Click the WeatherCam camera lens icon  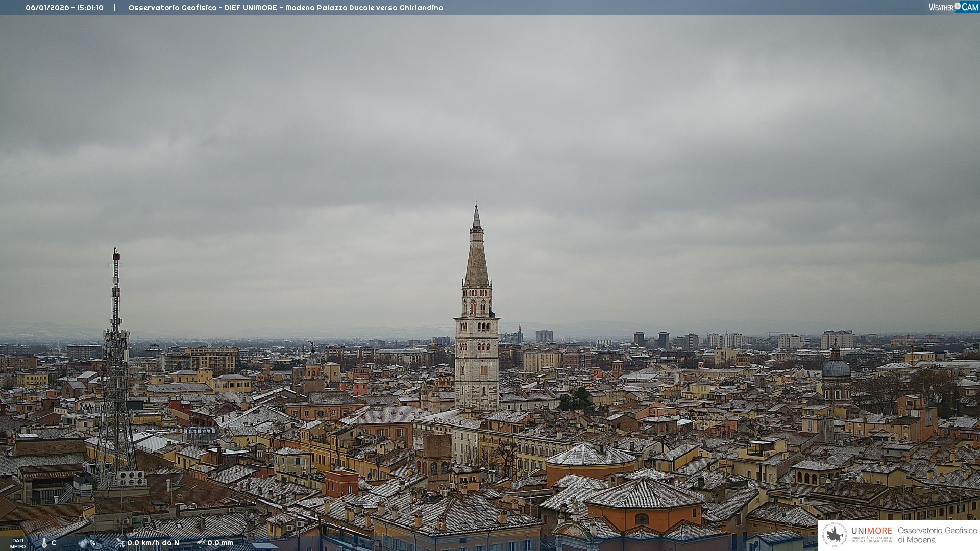coord(958,6)
